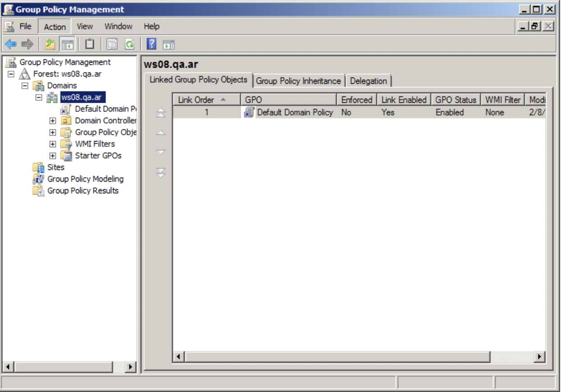Open the Action menu
Viewport: 561px width, 392px height.
pos(55,27)
